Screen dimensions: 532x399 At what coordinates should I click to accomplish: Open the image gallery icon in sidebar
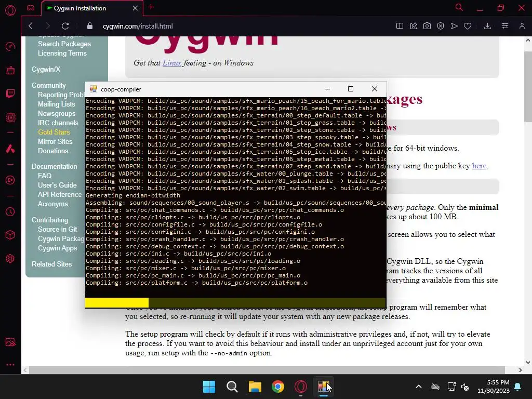(10, 342)
